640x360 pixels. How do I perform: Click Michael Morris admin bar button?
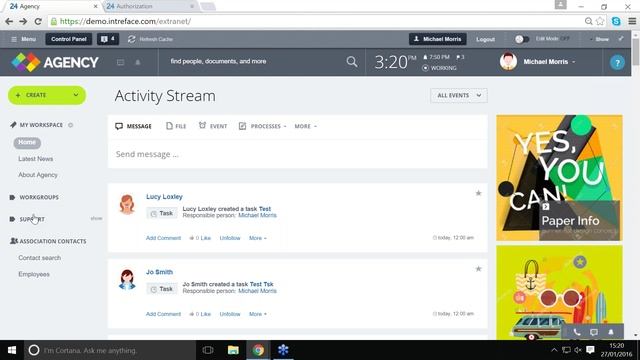438,39
